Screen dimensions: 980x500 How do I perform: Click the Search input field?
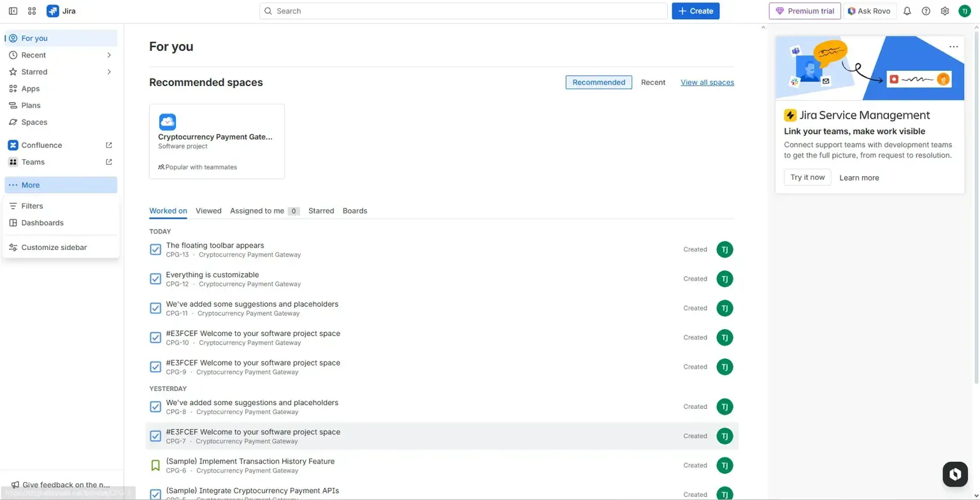[463, 11]
